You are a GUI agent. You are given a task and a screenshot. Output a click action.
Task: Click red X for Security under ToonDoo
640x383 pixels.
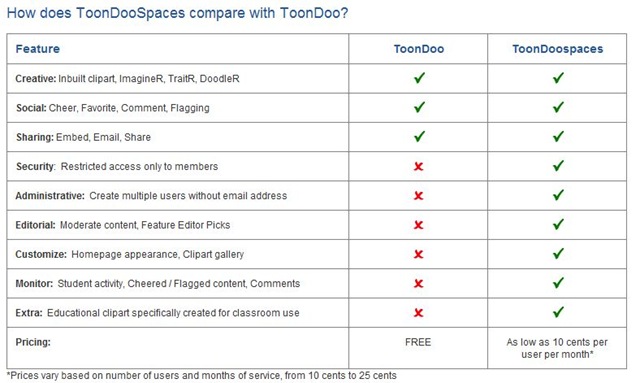[418, 166]
